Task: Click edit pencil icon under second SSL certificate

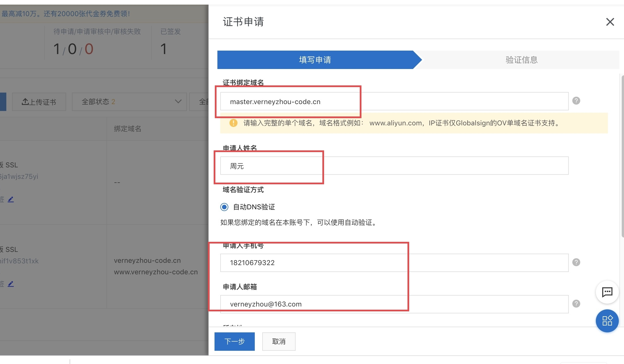Action: 11,284
